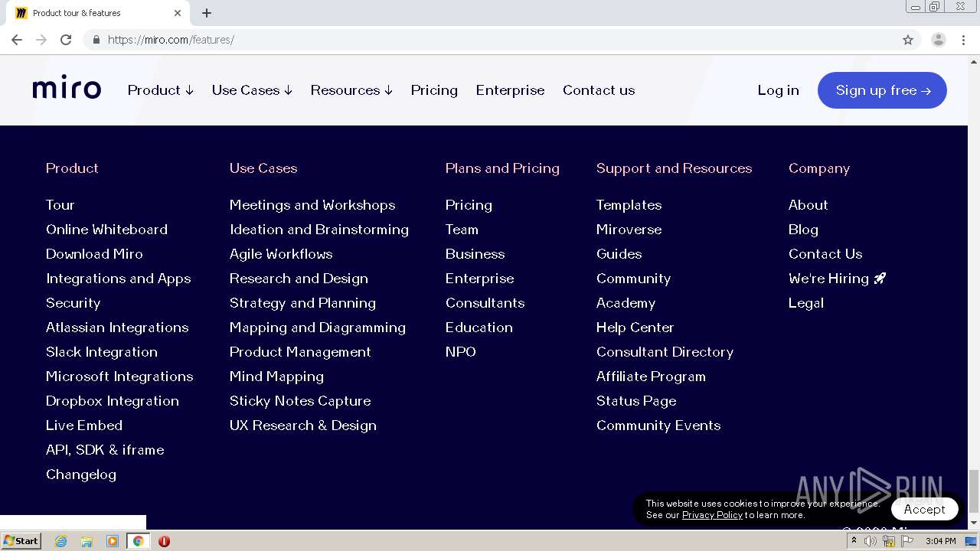Open the Security footer link
980x551 pixels.
click(73, 303)
